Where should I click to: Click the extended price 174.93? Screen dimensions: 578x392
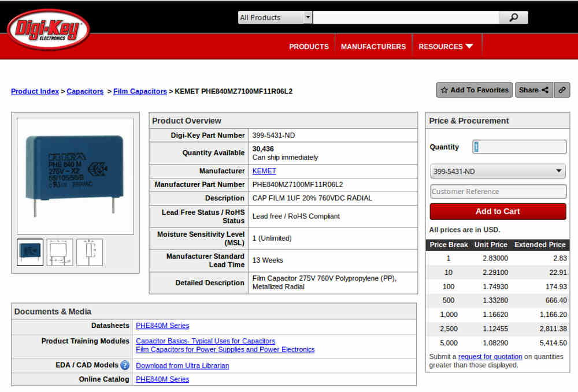click(x=556, y=286)
